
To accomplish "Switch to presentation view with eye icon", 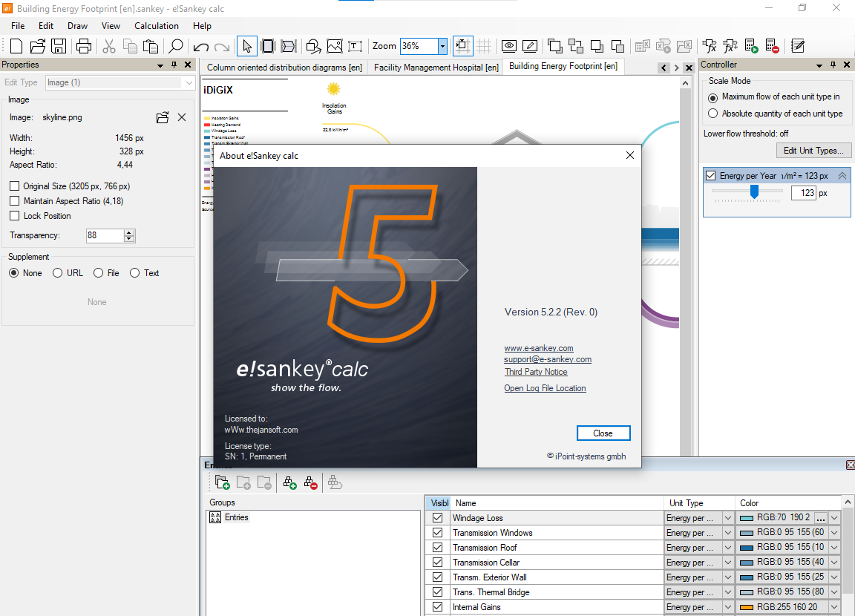I will 508,46.
